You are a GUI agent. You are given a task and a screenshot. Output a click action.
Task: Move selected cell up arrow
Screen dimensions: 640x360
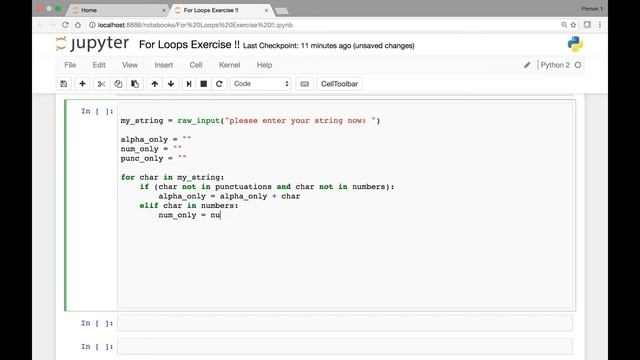tap(154, 84)
